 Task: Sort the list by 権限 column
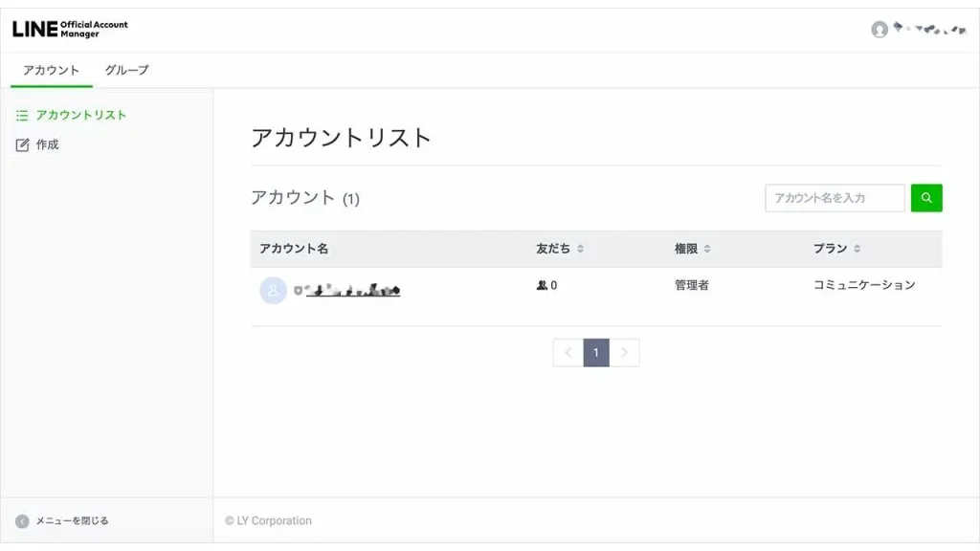pyautogui.click(x=707, y=249)
